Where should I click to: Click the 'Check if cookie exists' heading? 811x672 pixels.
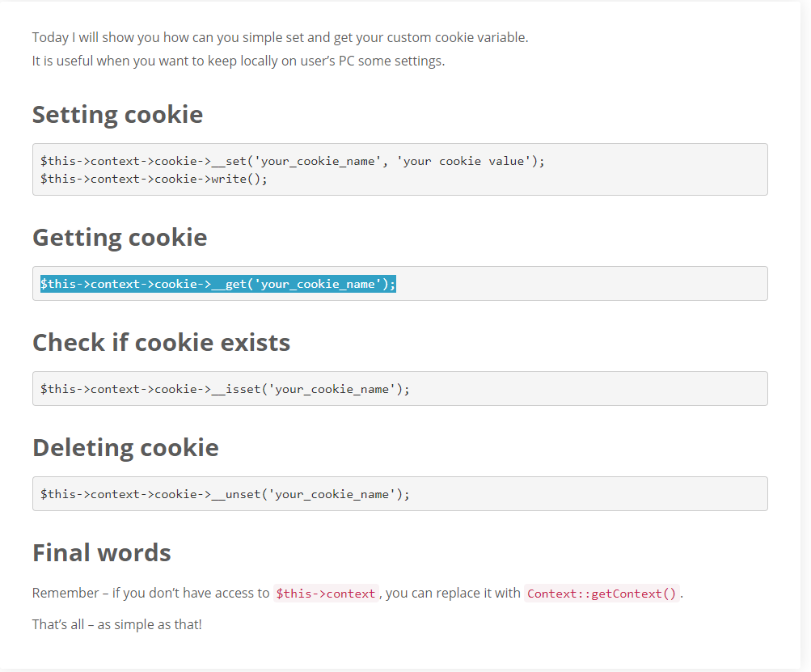point(162,342)
